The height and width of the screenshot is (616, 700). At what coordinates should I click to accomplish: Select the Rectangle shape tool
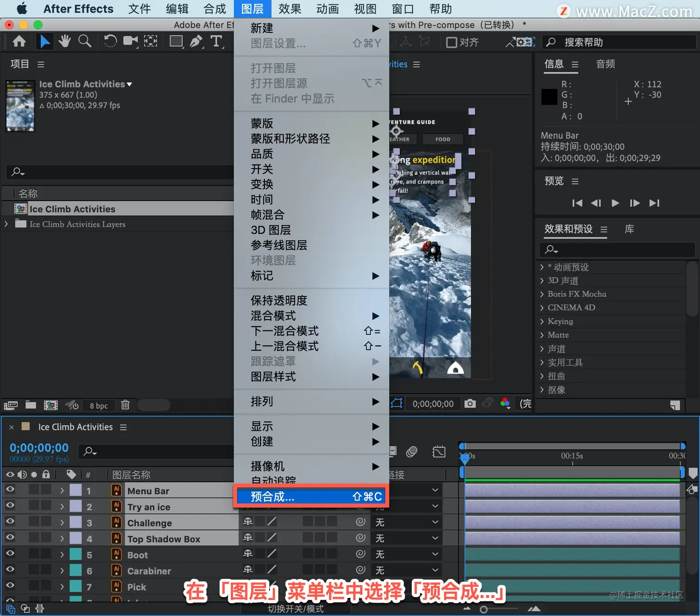(x=176, y=42)
